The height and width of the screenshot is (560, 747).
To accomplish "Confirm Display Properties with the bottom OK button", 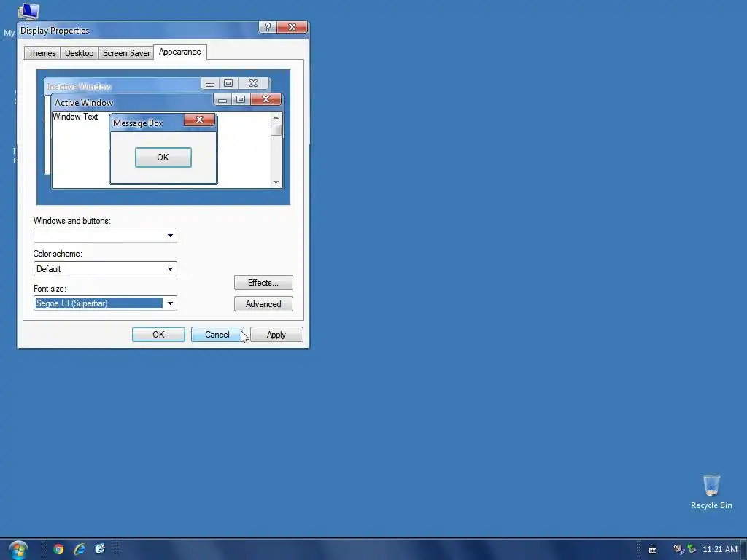I will [158, 335].
